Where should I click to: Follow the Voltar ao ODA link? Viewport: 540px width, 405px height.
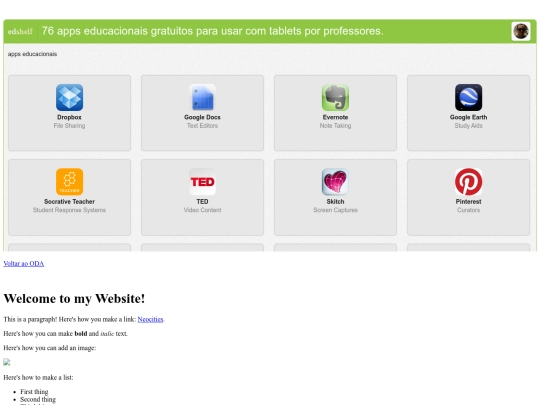(24, 263)
